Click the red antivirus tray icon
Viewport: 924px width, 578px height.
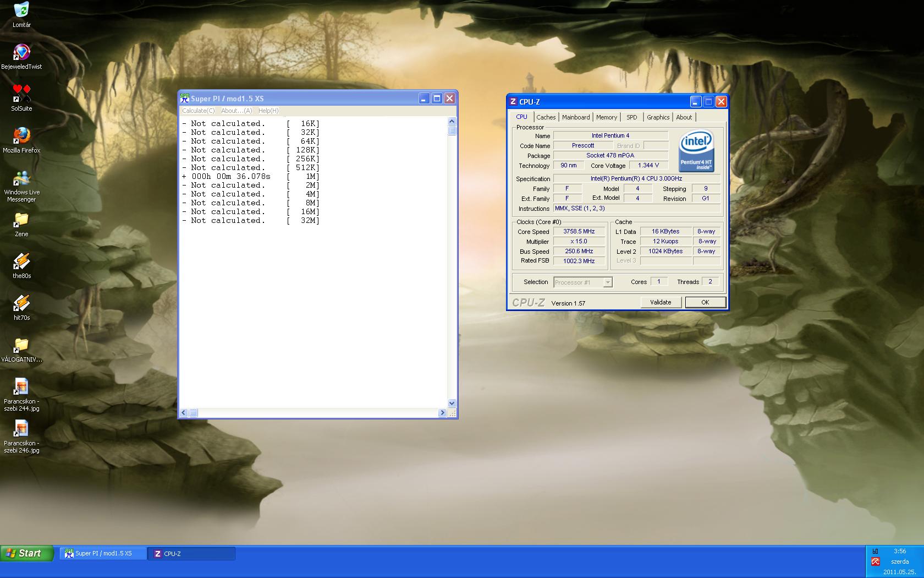tap(875, 561)
